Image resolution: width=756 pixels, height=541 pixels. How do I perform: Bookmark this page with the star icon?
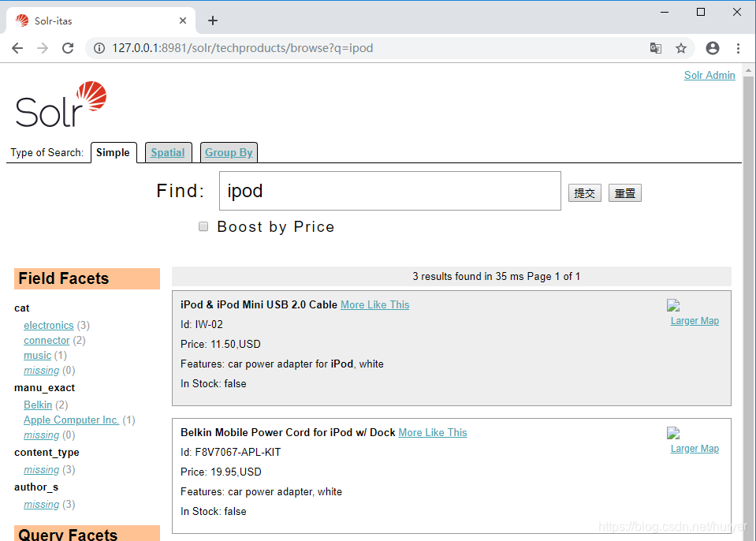pyautogui.click(x=681, y=48)
